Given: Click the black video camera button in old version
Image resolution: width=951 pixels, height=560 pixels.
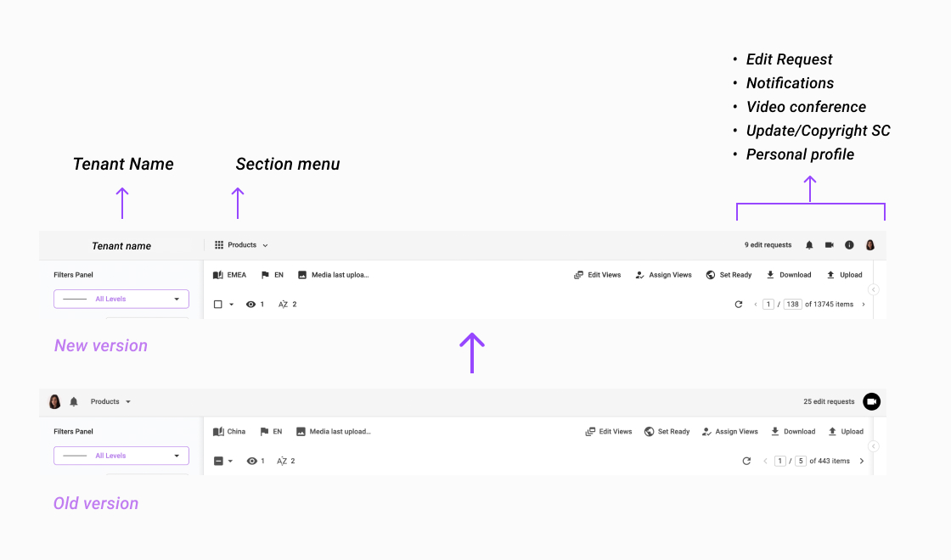Looking at the screenshot, I should tap(871, 401).
